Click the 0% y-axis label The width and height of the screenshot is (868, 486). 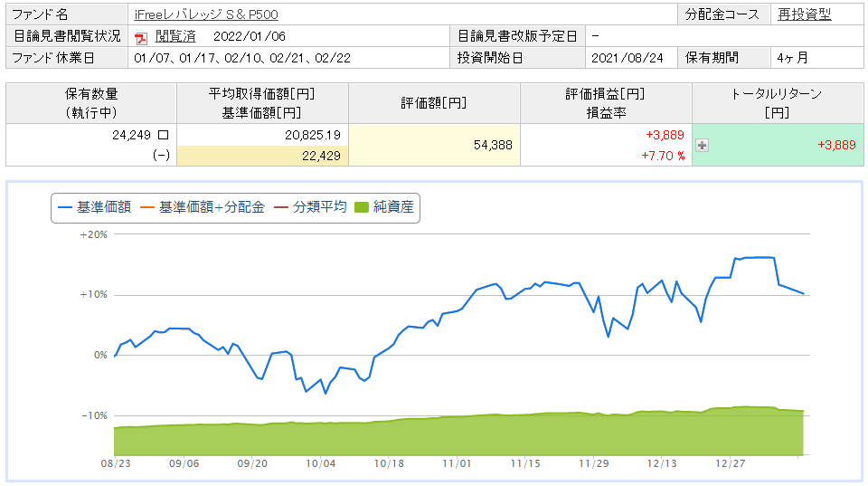pyautogui.click(x=100, y=355)
